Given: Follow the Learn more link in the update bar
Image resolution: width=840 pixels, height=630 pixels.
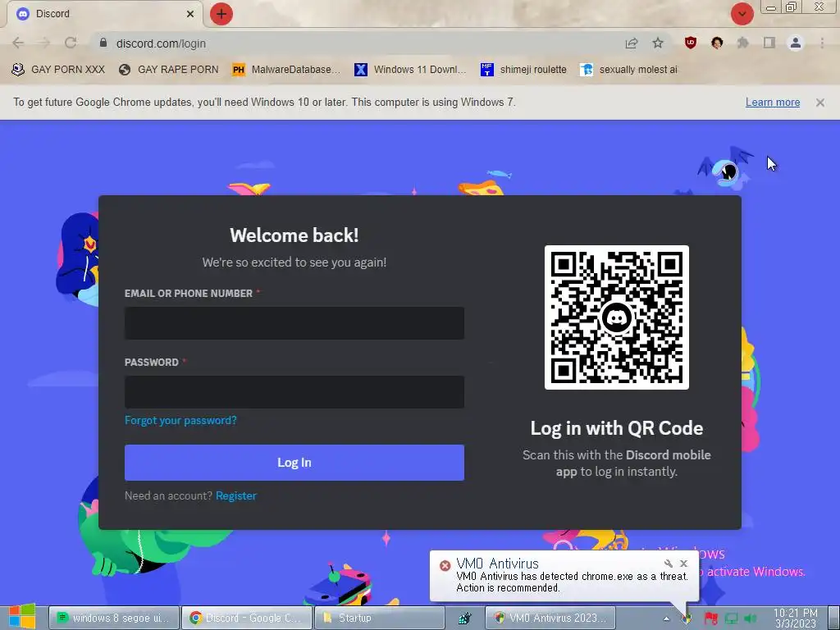Looking at the screenshot, I should click(x=773, y=103).
